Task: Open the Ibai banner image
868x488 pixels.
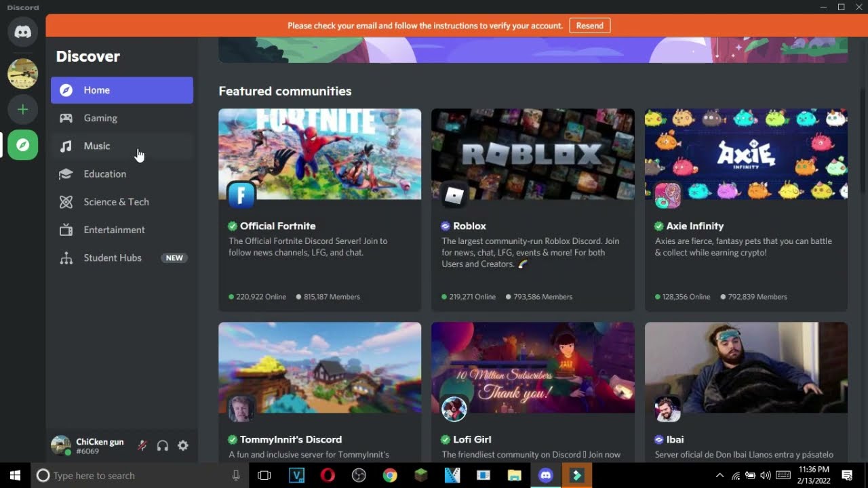Action: [746, 367]
